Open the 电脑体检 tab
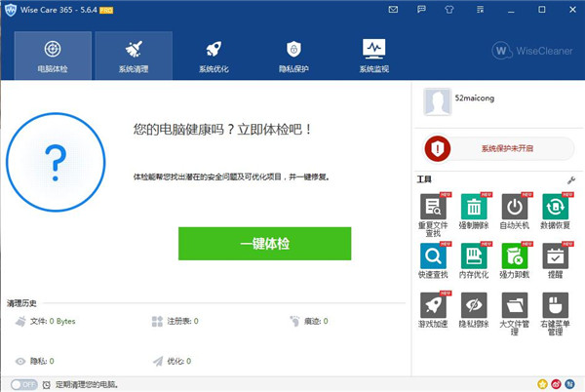The height and width of the screenshot is (392, 585). click(53, 56)
